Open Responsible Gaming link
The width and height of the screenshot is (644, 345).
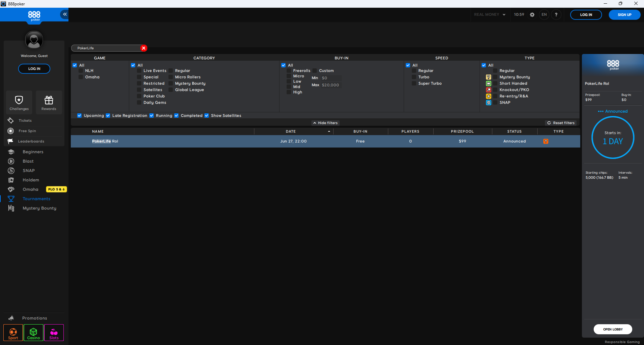(622, 342)
